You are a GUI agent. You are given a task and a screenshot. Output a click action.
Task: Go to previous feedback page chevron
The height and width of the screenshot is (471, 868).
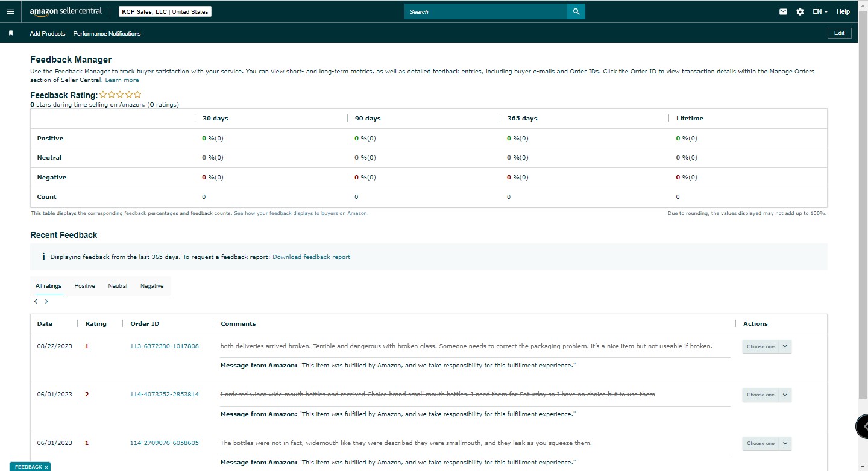36,301
